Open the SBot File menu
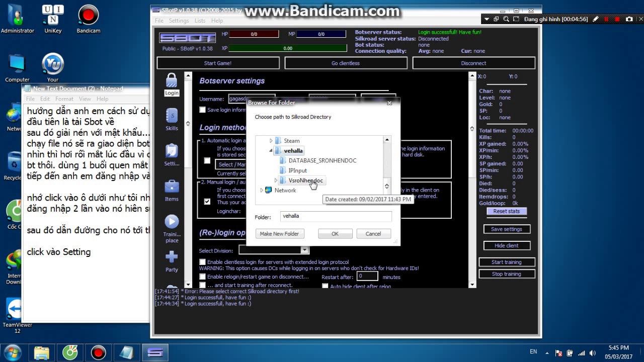644x362 pixels. pyautogui.click(x=159, y=21)
